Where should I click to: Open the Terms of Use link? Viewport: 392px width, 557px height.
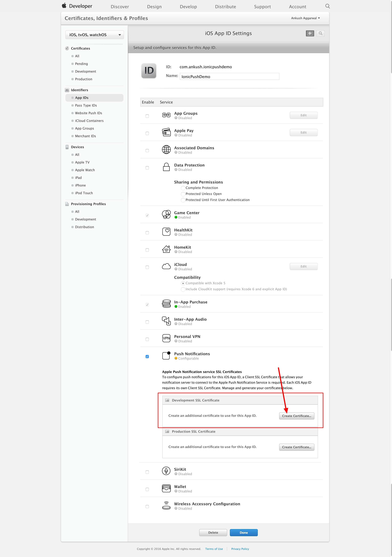pyautogui.click(x=214, y=549)
